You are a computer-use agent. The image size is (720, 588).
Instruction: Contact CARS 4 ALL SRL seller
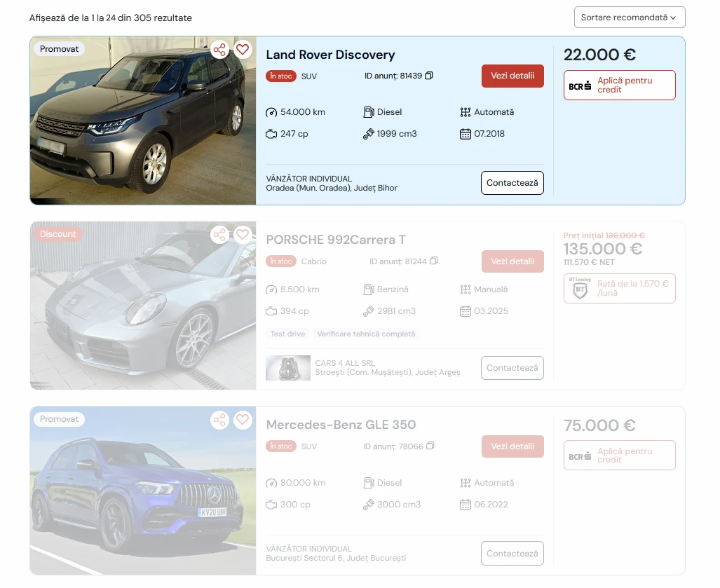512,368
